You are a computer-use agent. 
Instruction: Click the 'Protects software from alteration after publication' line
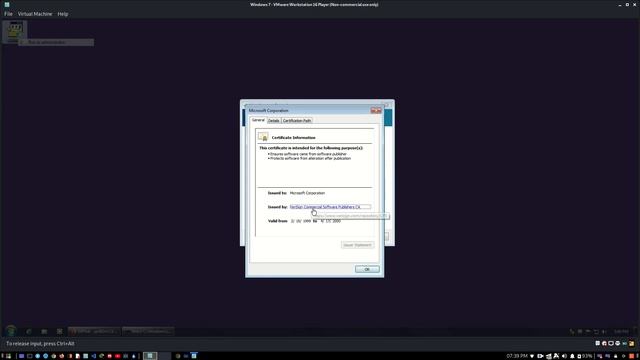click(309, 158)
